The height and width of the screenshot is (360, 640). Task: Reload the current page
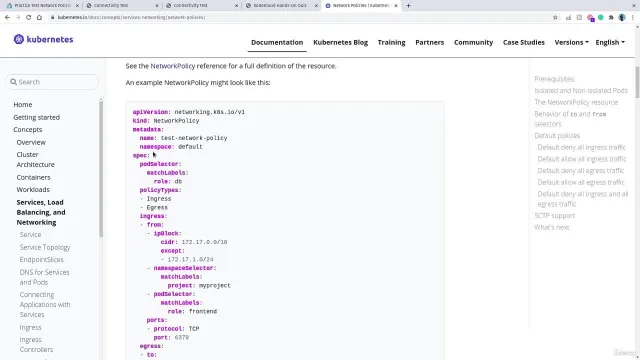(x=29, y=18)
